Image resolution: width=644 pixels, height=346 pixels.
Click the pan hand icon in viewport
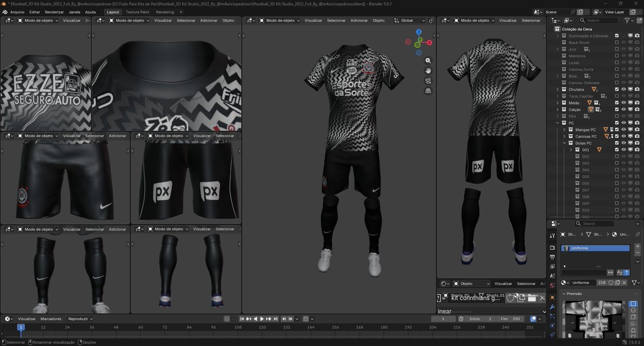(428, 71)
